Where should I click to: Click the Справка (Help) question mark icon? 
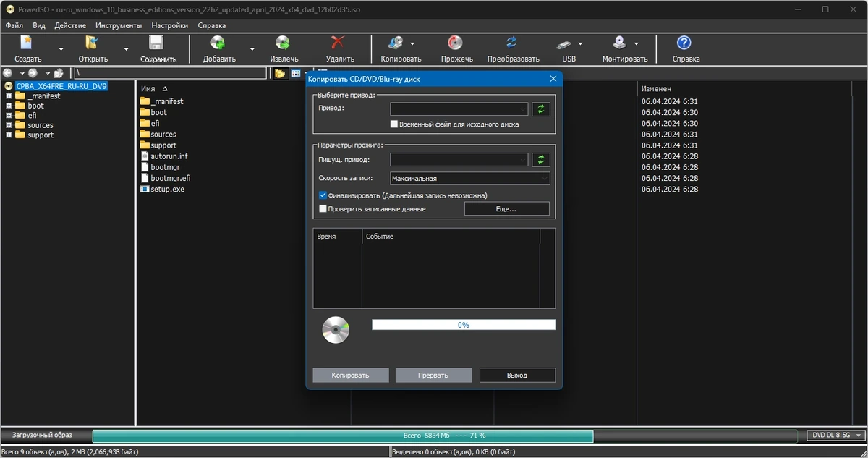(684, 43)
